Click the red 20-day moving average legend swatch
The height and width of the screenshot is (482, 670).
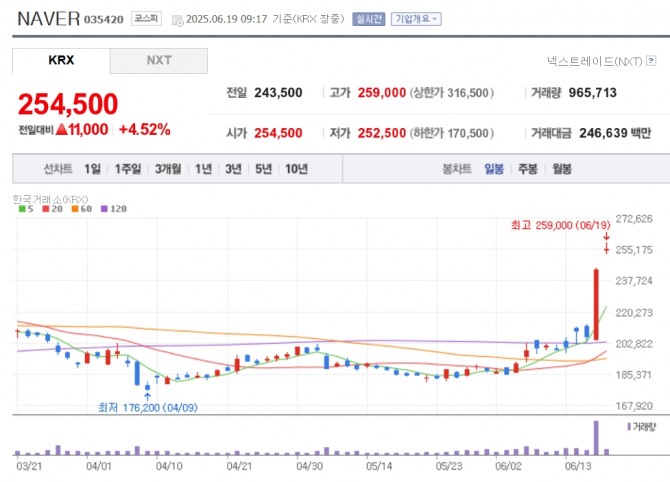coord(46,209)
